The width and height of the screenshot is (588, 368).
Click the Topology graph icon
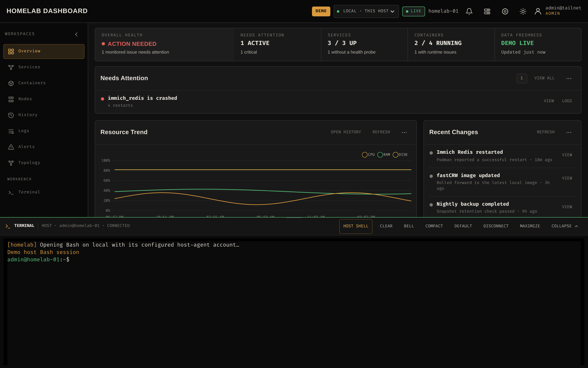point(11,163)
